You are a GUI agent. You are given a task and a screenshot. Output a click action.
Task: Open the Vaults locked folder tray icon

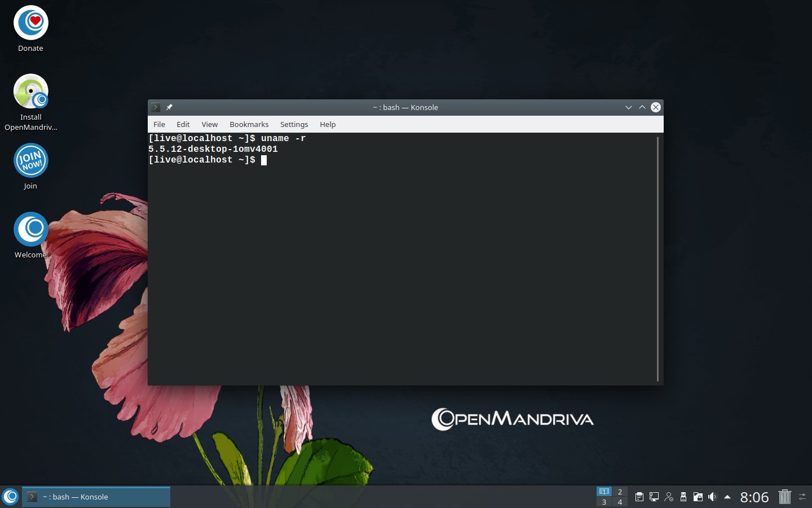[x=698, y=497]
